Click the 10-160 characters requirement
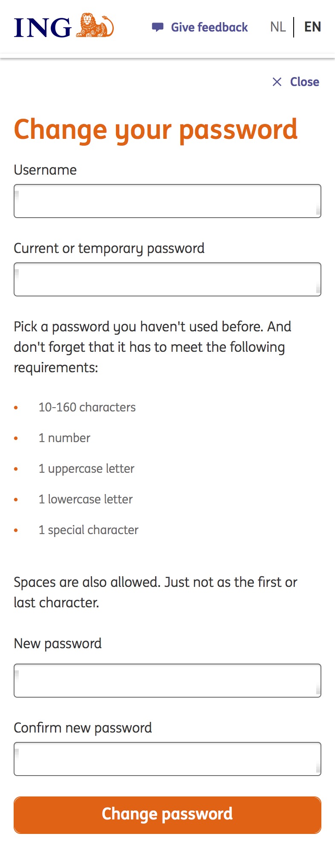 click(x=87, y=407)
